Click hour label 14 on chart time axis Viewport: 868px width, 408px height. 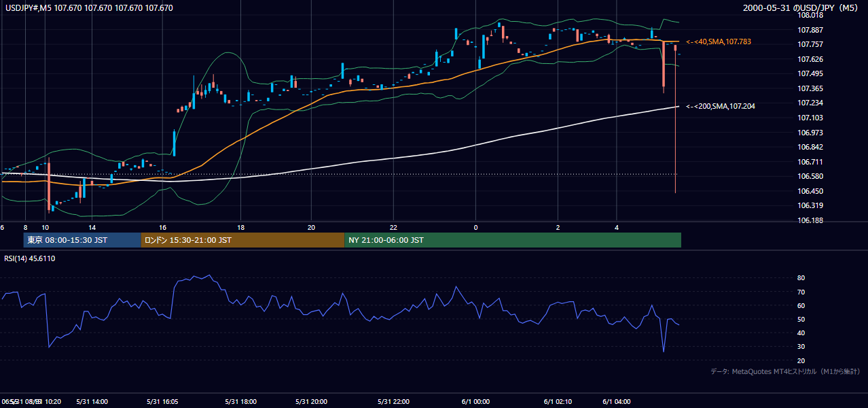coord(92,227)
